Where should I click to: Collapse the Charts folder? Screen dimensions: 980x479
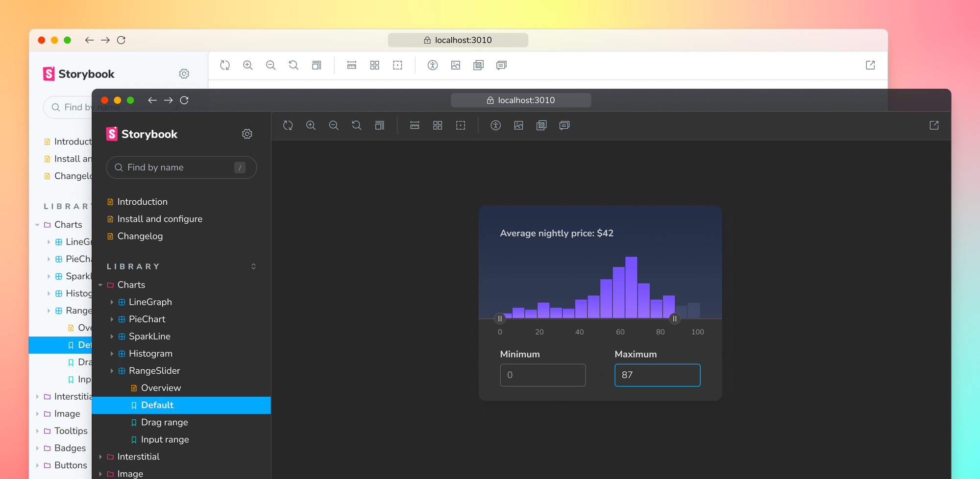click(100, 285)
